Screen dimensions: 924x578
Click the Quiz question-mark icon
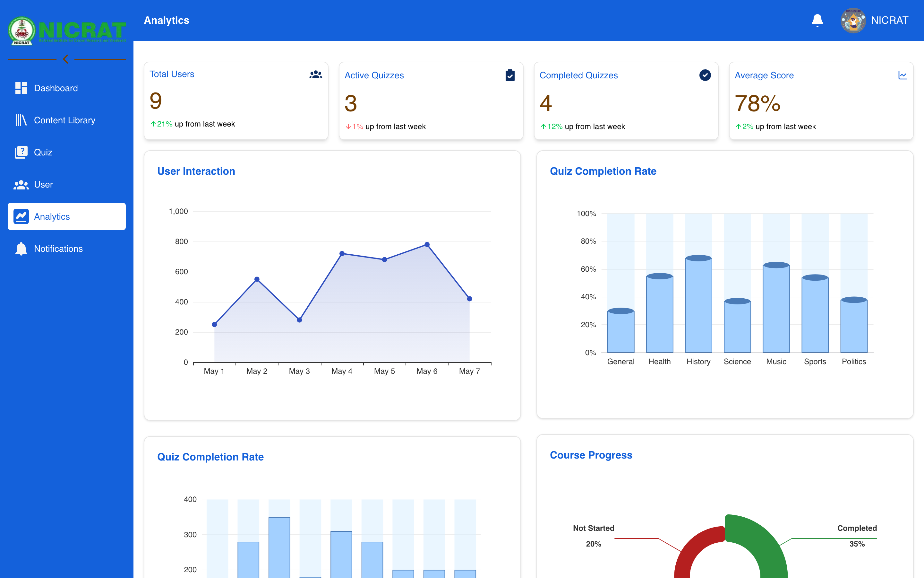[21, 152]
